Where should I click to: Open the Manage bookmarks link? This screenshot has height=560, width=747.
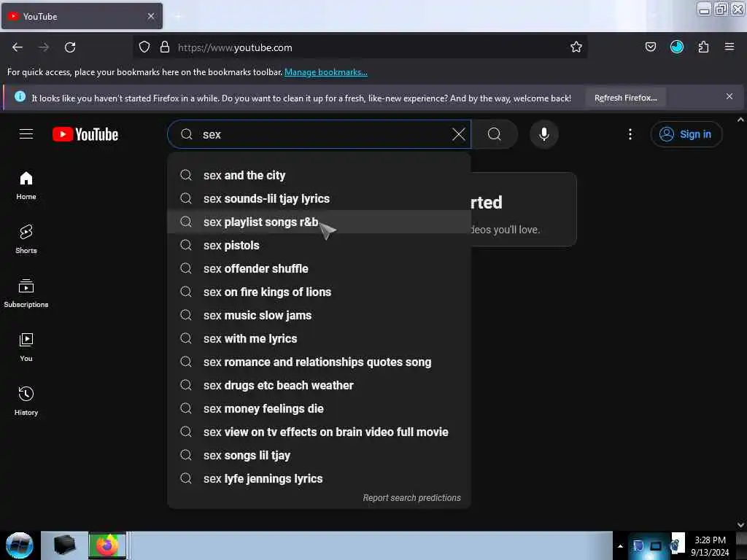[326, 72]
